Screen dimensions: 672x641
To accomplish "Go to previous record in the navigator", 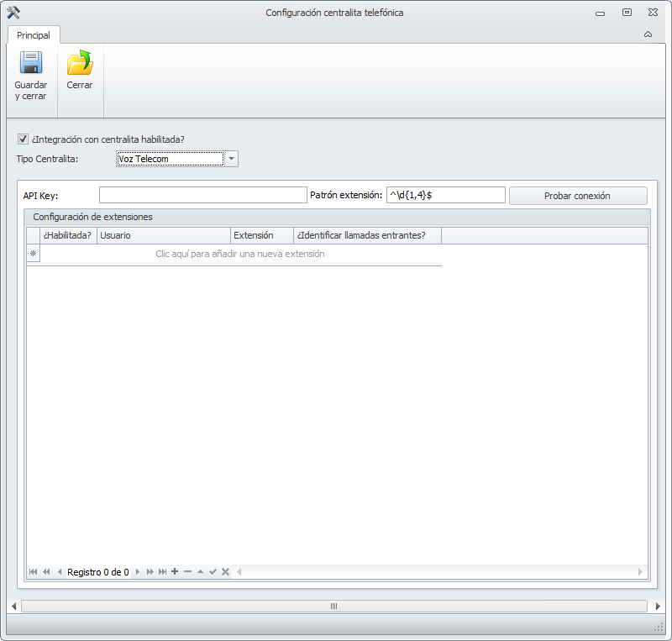I will point(60,571).
